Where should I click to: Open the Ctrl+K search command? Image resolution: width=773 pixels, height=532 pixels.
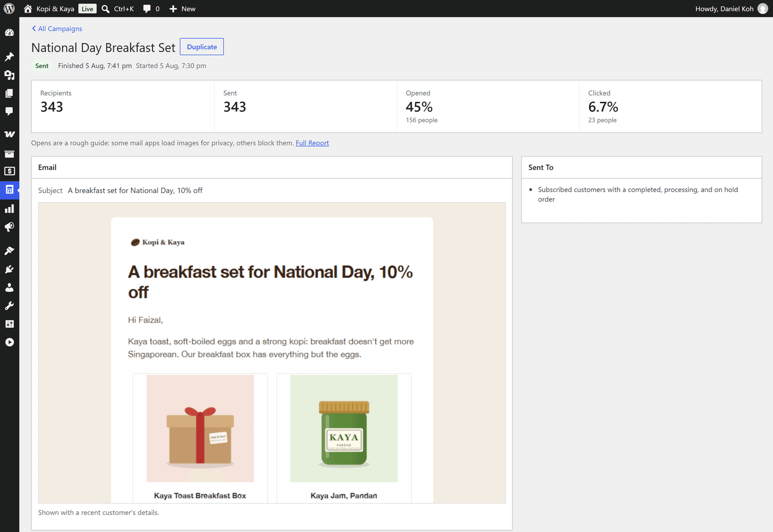coord(118,9)
